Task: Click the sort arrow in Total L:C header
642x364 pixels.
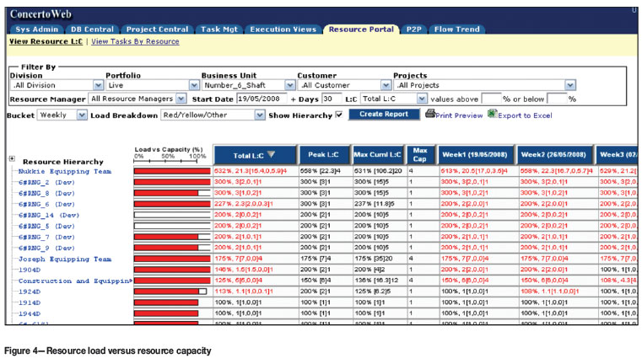Action: tap(271, 155)
